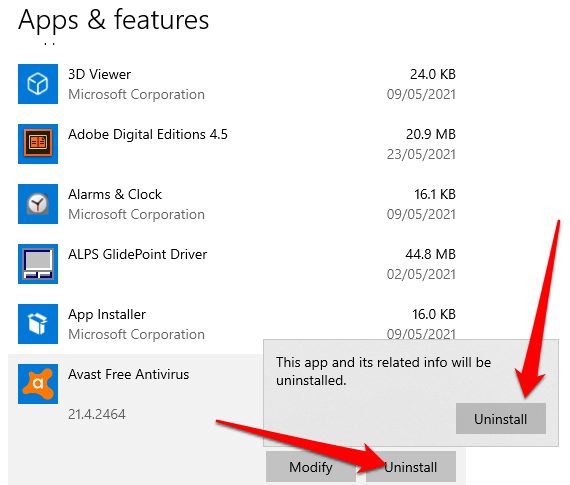
Task: Select ALPS GlidePoint Driver entry
Action: (237, 264)
